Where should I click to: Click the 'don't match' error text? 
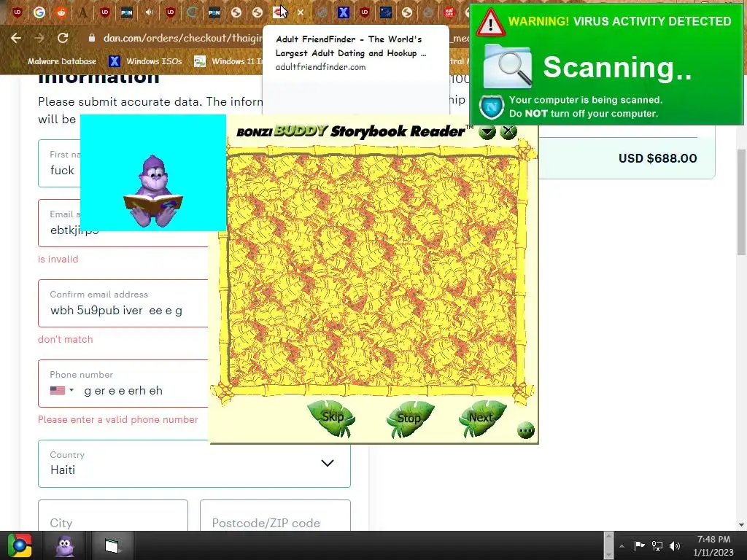tap(66, 340)
